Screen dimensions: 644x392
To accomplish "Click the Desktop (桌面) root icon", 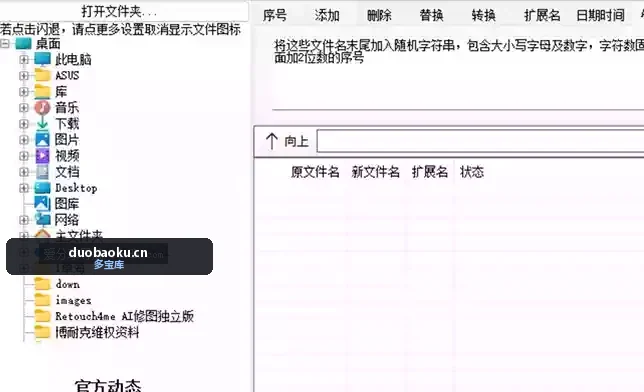I will pos(23,44).
